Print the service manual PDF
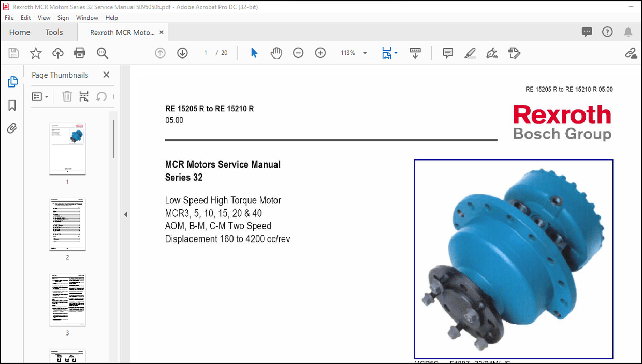Viewport: 642px width, 364px height. 79,52
